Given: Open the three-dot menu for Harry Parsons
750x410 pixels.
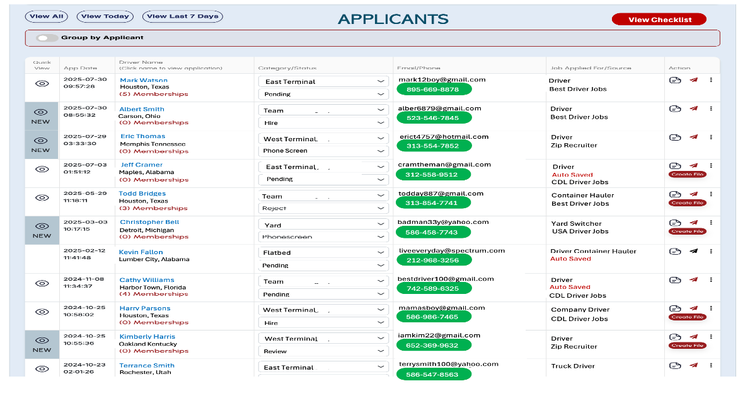Looking at the screenshot, I should click(x=711, y=308).
